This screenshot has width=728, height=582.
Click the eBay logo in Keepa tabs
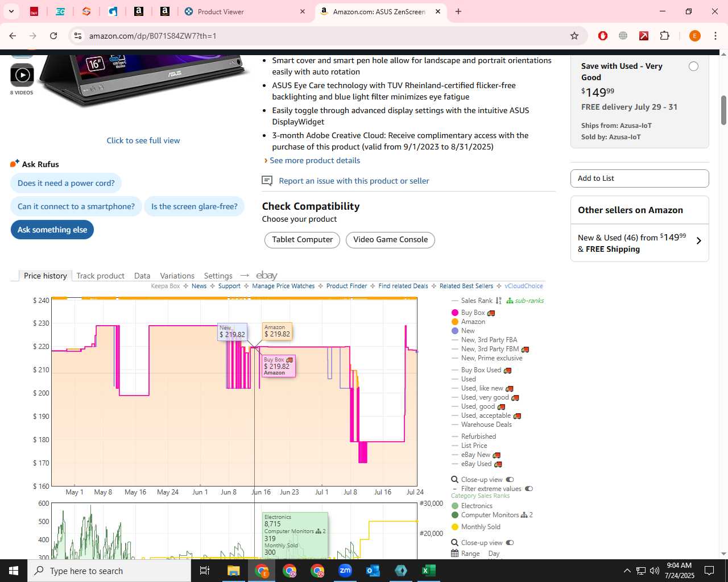(x=267, y=276)
